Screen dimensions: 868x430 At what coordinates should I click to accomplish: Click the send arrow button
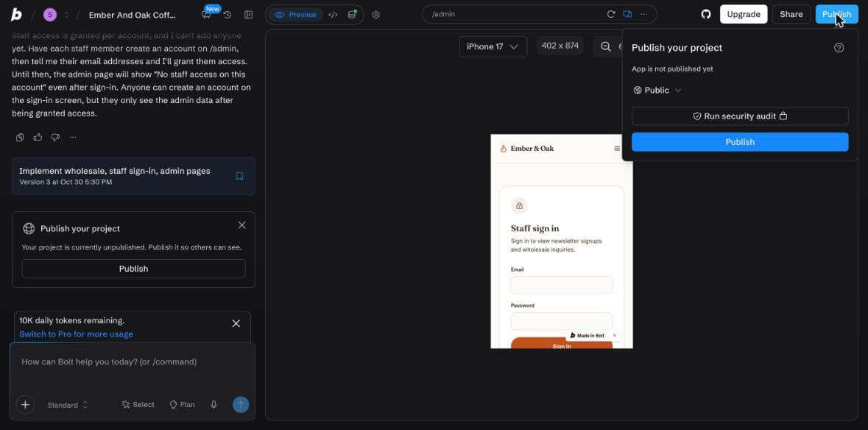[241, 404]
